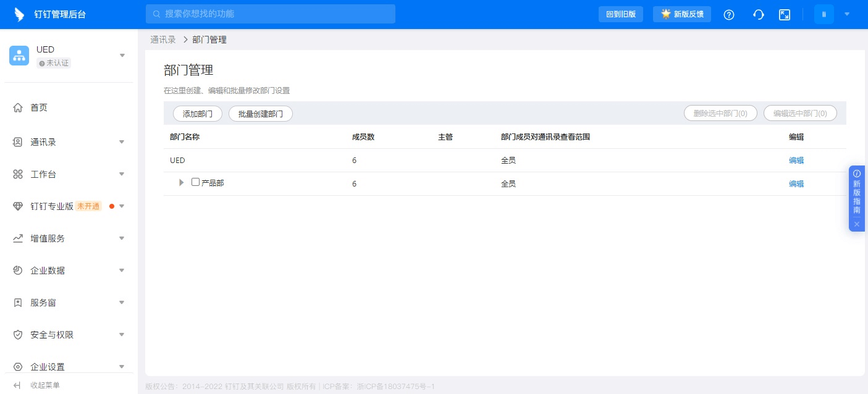The width and height of the screenshot is (868, 394).
Task: Expand the 安全与权限 menu arrow
Action: click(122, 335)
